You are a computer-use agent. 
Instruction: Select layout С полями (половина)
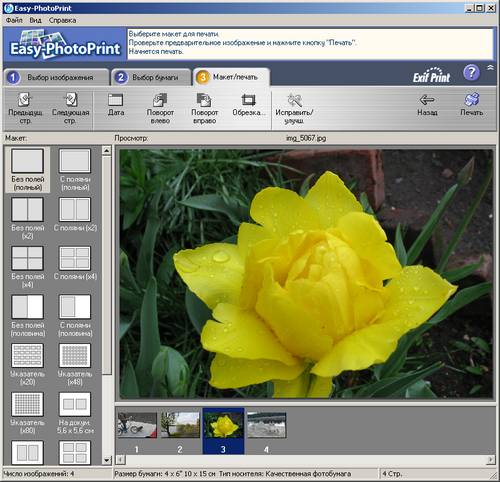click(x=75, y=315)
